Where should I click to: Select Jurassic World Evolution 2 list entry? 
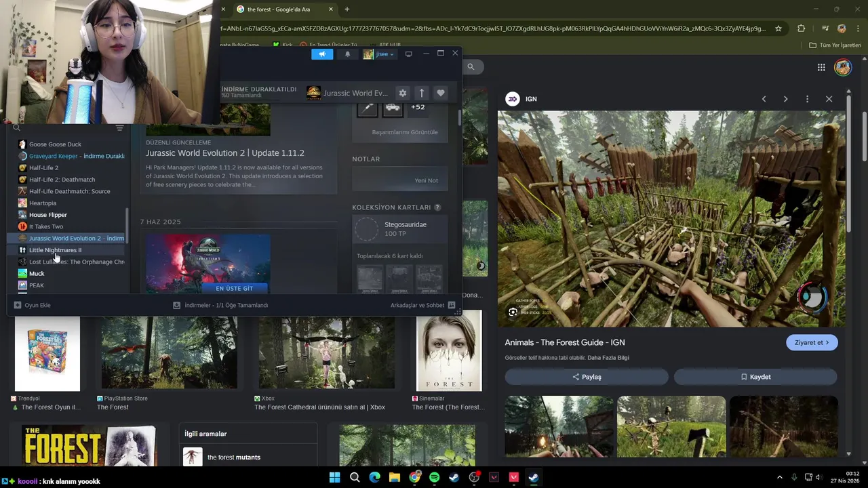pos(66,238)
